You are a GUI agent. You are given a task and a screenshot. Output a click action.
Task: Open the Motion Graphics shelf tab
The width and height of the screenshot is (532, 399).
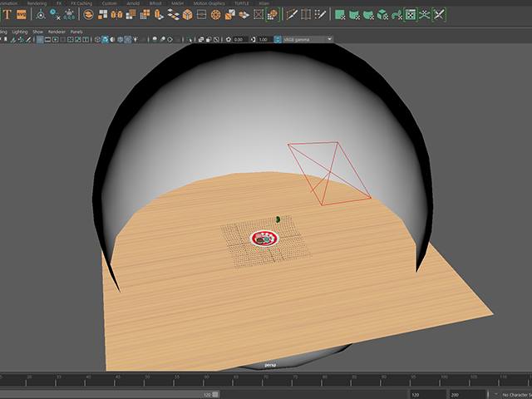[x=209, y=3]
